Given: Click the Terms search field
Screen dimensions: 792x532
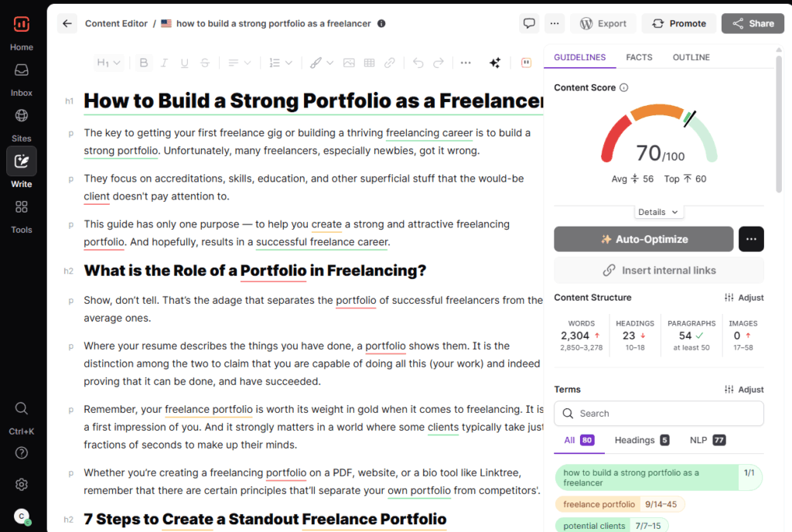Looking at the screenshot, I should [659, 414].
